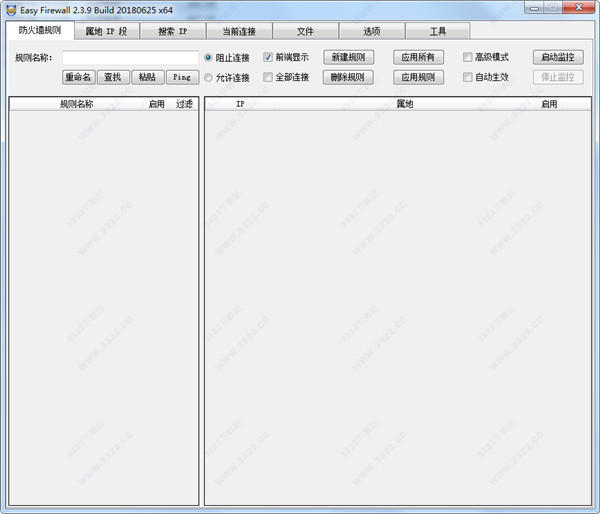Screen dimensions: 600x514
Task: Click the 重命名 button
Action: pyautogui.click(x=78, y=77)
